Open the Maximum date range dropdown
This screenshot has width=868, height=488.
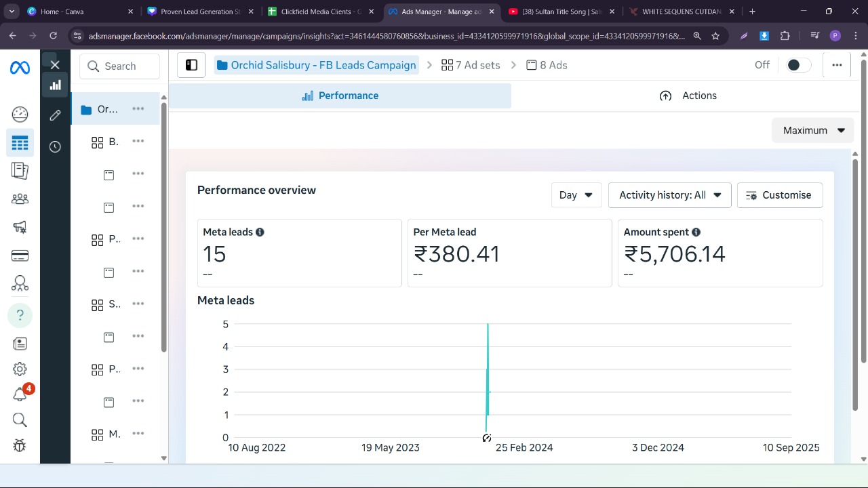[x=812, y=130]
